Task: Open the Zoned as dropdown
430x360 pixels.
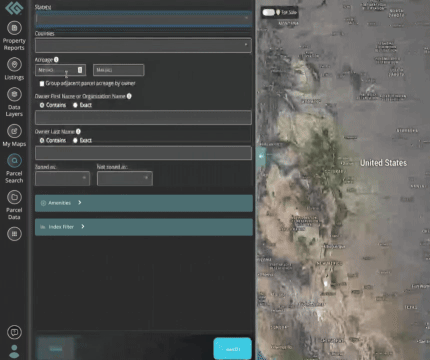Action: coord(62,178)
